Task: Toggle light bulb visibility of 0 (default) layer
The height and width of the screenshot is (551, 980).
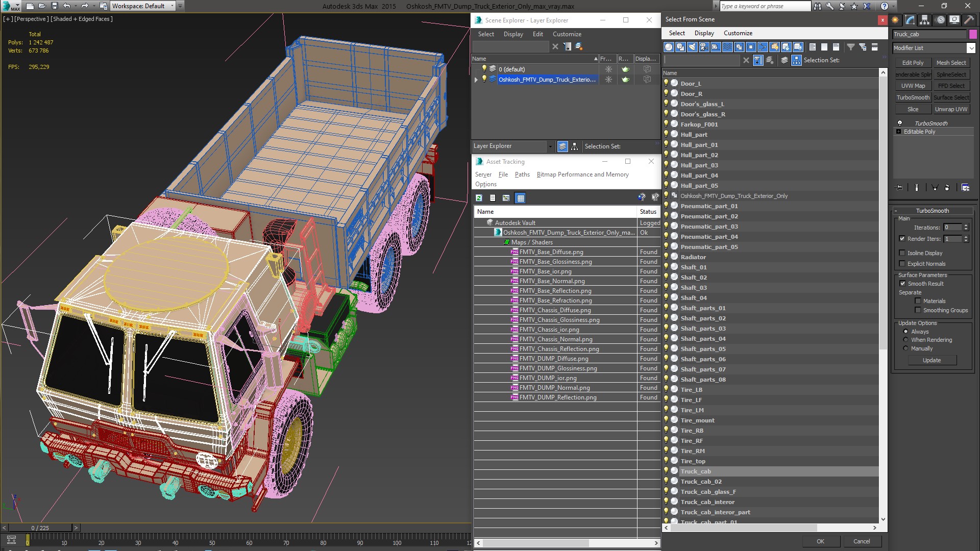Action: click(x=484, y=69)
